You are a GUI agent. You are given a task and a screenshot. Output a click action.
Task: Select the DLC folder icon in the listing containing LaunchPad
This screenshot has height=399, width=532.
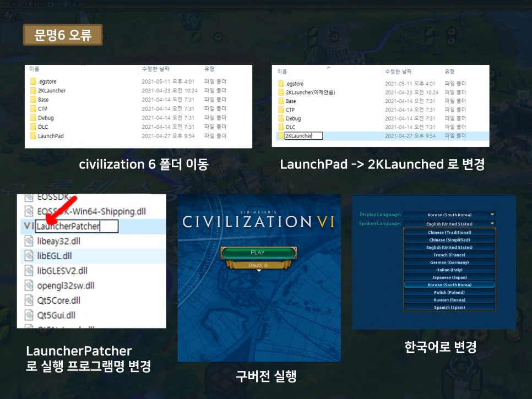click(33, 127)
